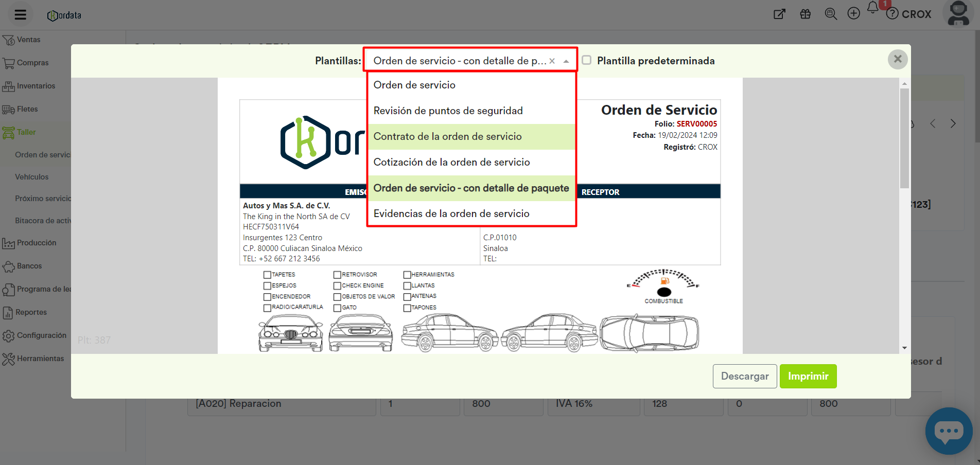Open the notifications bell
This screenshot has height=465, width=980.
(x=873, y=8)
